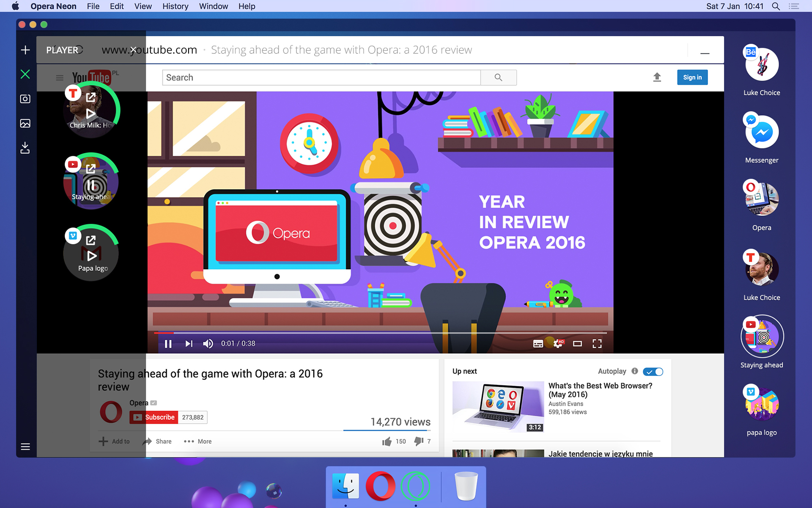The width and height of the screenshot is (812, 508).
Task: Open the Opera speed dial bubble
Action: pos(761,198)
